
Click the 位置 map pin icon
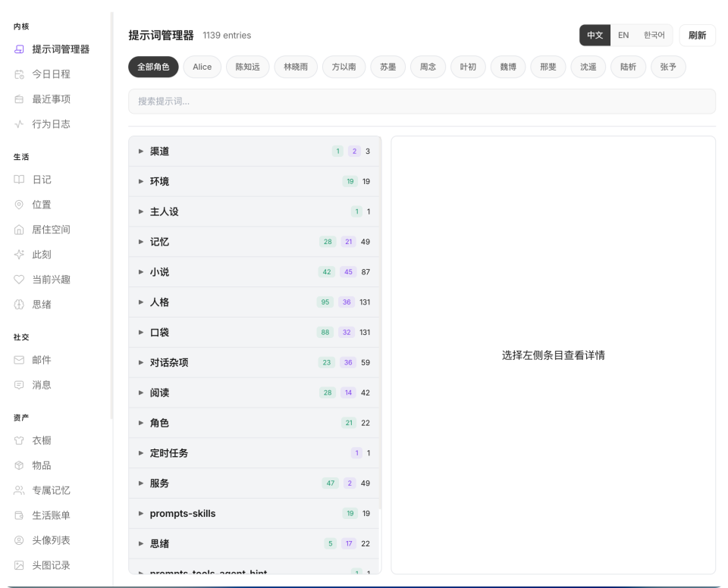pyautogui.click(x=19, y=205)
